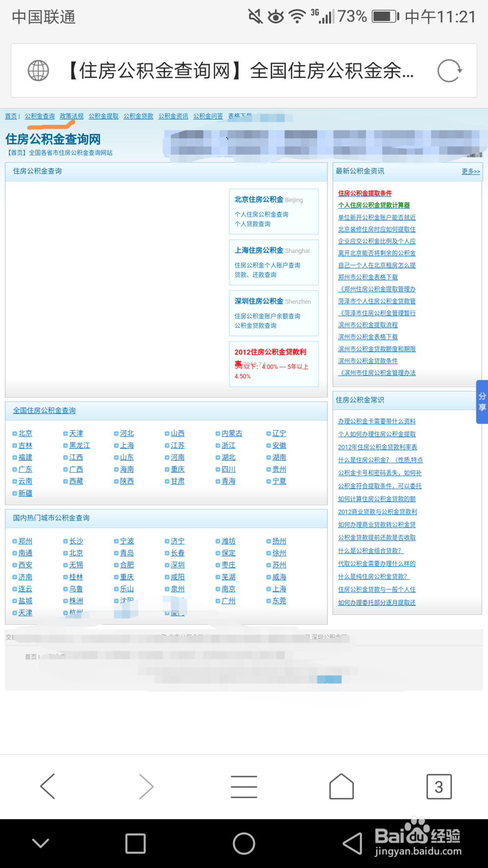Click 全国住房公积金查询 section heading
This screenshot has height=868, width=488.
44,411
